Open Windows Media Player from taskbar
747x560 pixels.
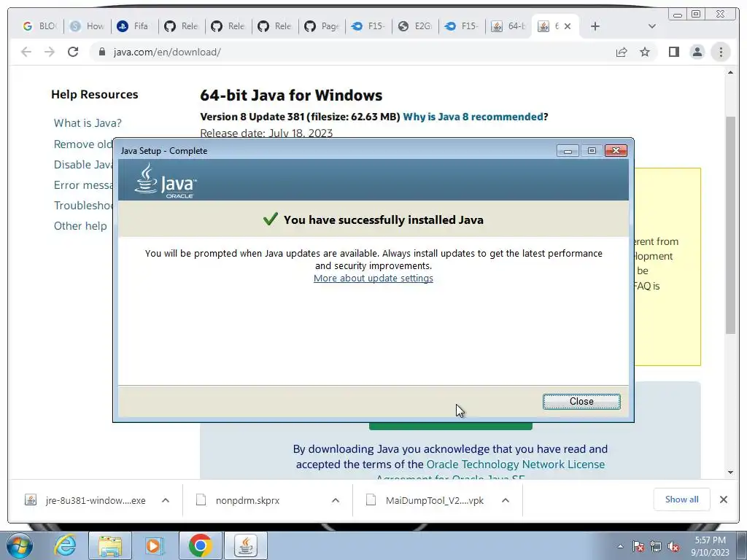153,545
